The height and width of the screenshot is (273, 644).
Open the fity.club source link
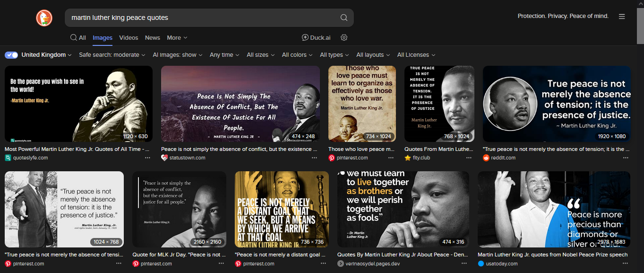click(x=421, y=158)
